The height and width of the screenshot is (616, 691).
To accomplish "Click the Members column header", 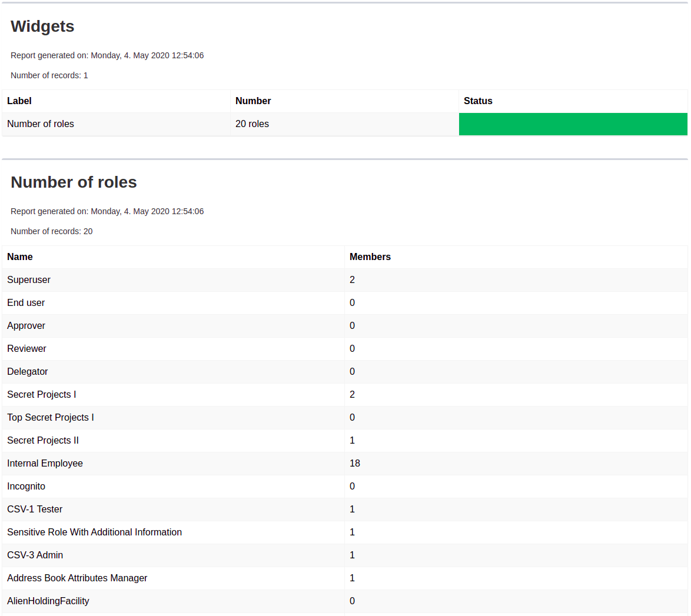I will [x=370, y=257].
